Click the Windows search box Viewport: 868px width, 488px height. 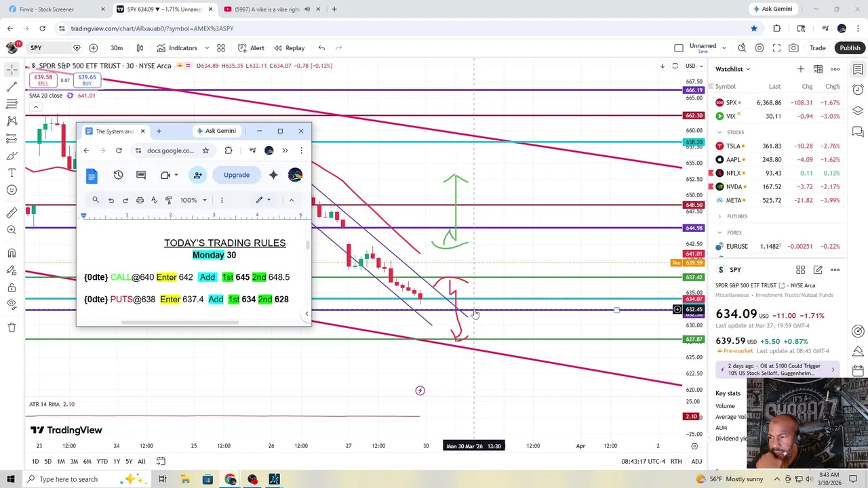point(68,479)
